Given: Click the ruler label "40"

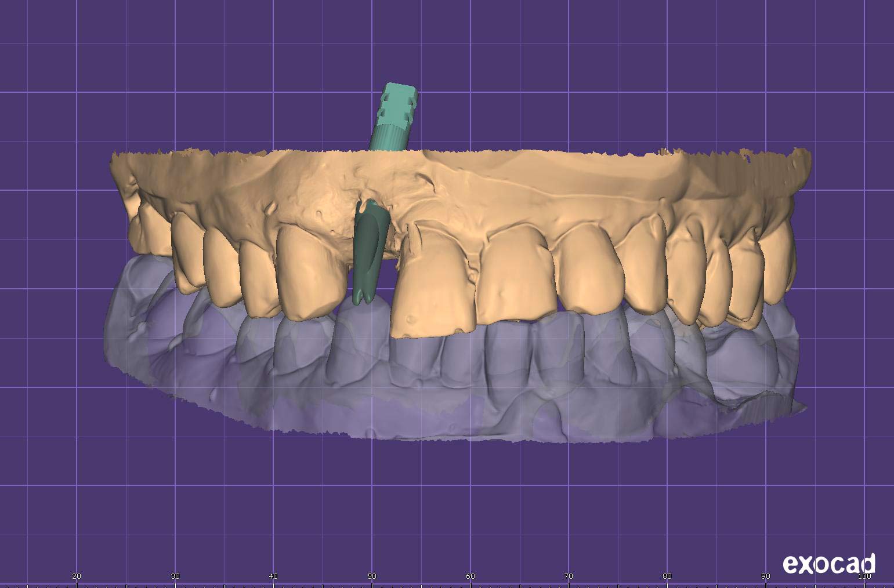Looking at the screenshot, I should point(274,576).
